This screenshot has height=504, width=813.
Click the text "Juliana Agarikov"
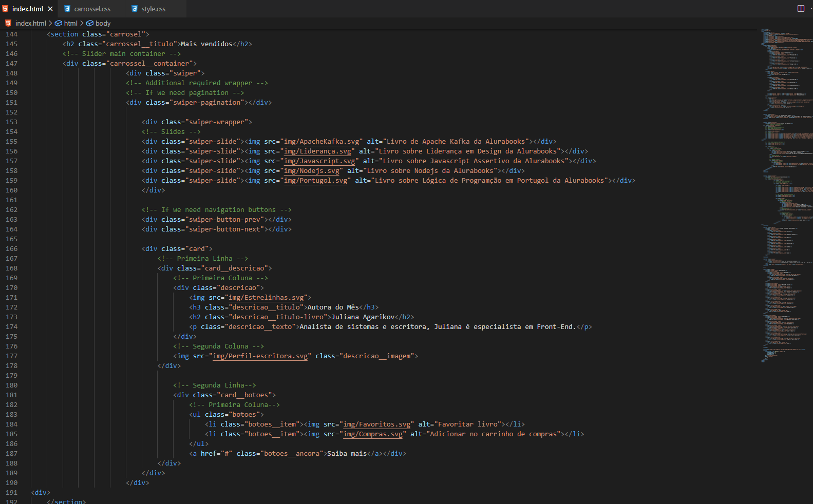(x=363, y=317)
